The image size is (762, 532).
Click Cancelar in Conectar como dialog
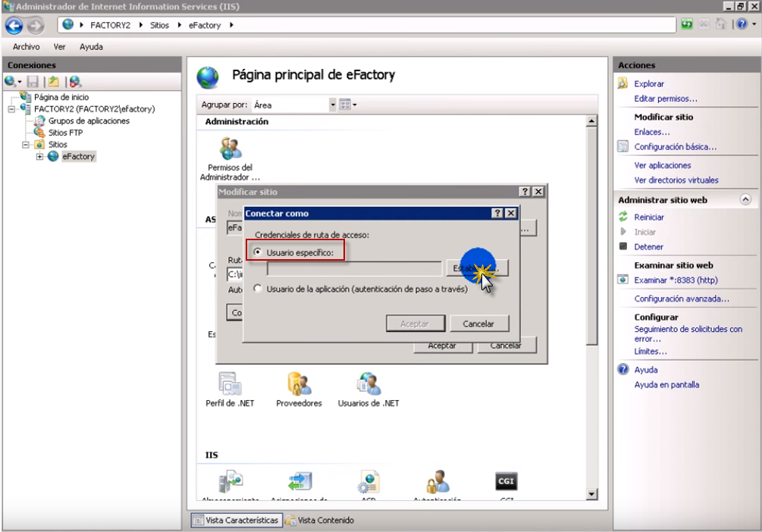(478, 324)
